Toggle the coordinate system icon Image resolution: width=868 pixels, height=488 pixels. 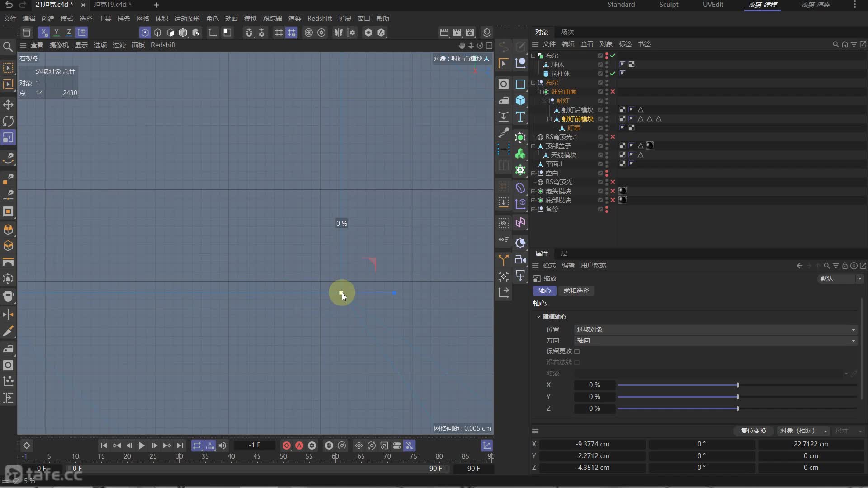[x=82, y=33]
